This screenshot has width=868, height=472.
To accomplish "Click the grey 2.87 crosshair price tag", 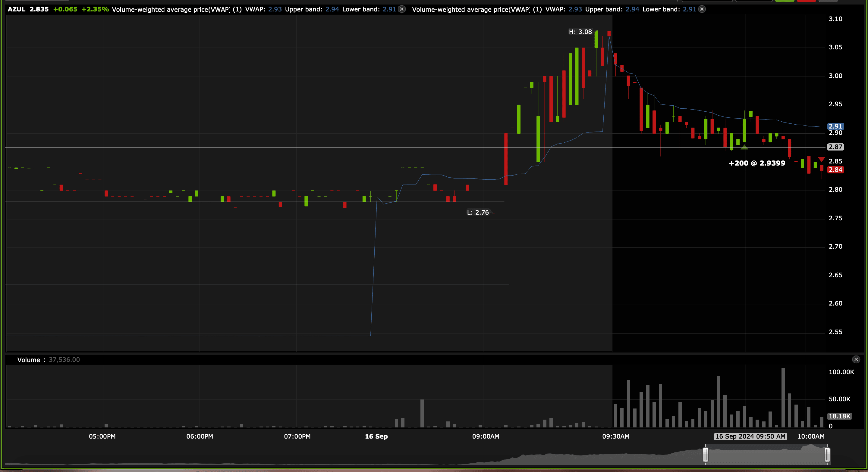I will [x=835, y=147].
